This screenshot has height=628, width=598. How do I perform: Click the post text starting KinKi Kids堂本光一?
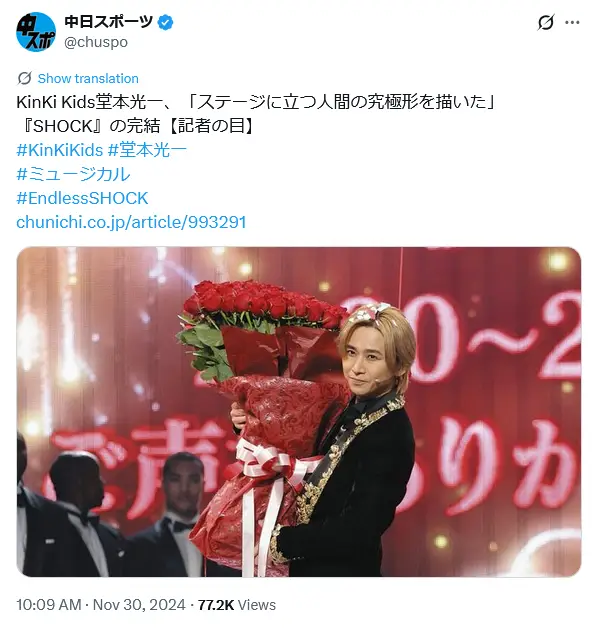coord(256,102)
